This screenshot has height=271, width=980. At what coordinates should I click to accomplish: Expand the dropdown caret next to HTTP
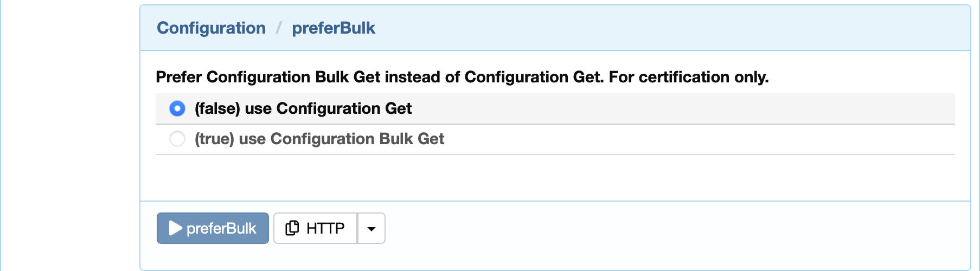click(371, 228)
